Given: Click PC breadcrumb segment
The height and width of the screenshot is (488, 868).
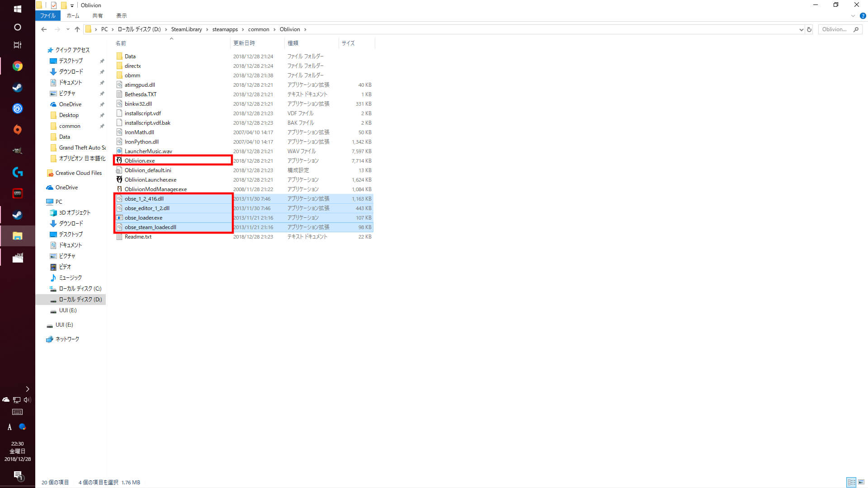Looking at the screenshot, I should 104,29.
